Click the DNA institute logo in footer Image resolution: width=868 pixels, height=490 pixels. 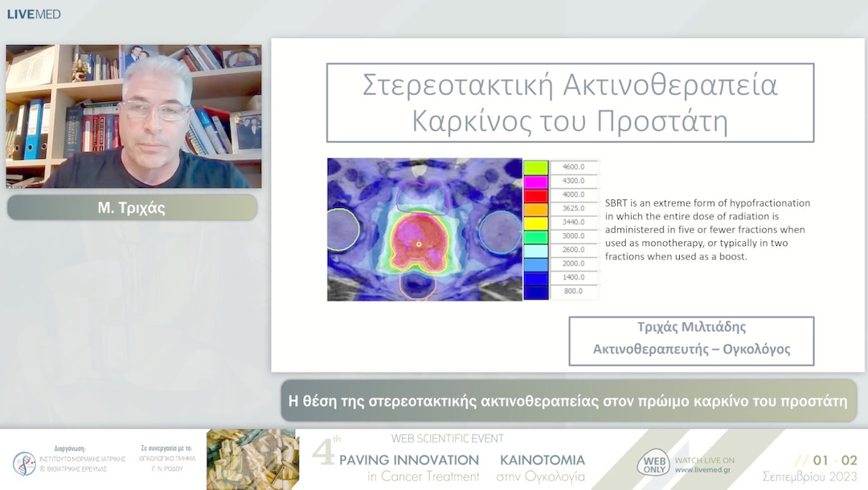point(24,463)
